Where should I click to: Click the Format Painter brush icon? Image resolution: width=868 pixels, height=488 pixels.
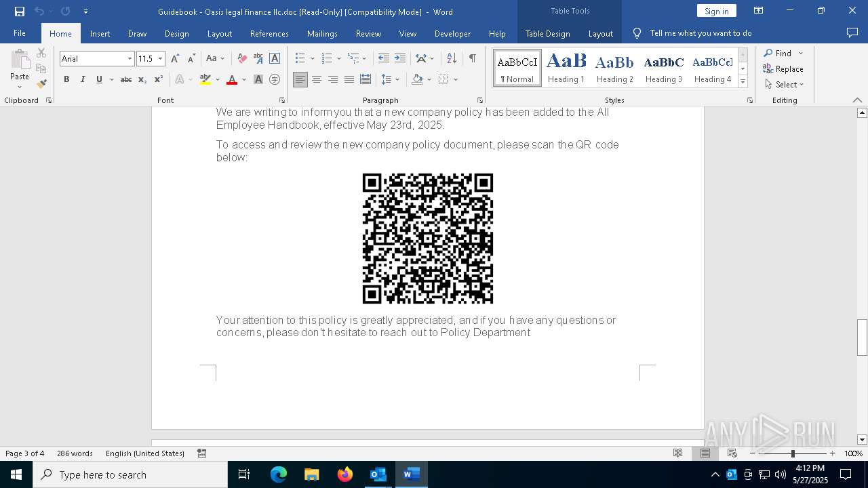[41, 84]
